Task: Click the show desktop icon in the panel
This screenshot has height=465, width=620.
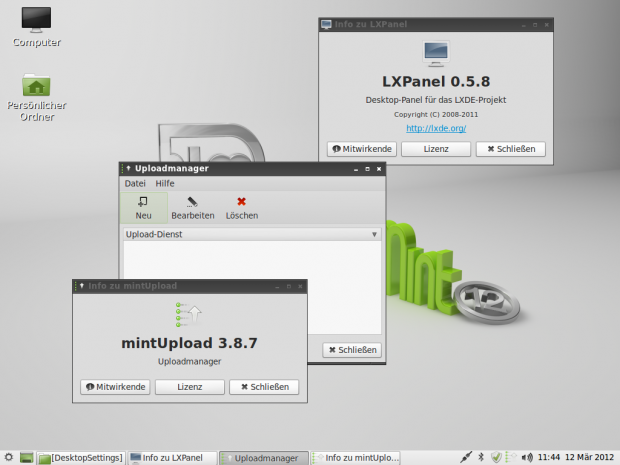Action: [x=26, y=457]
